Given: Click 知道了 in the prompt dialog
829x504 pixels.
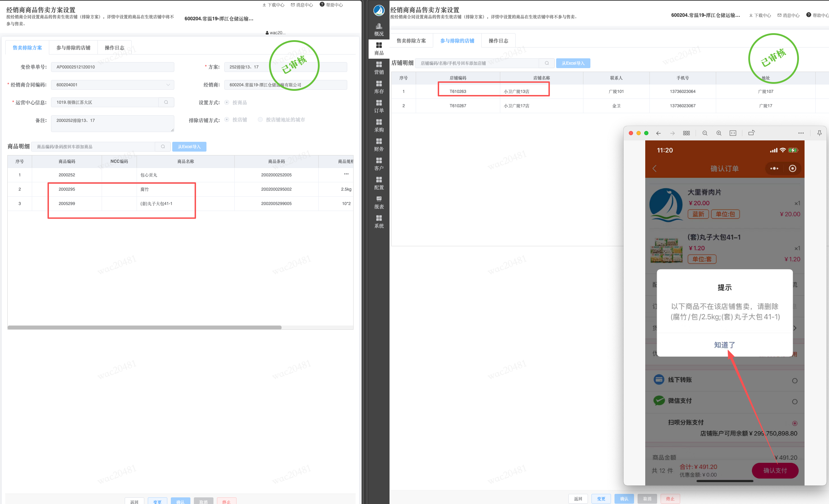Looking at the screenshot, I should [724, 345].
